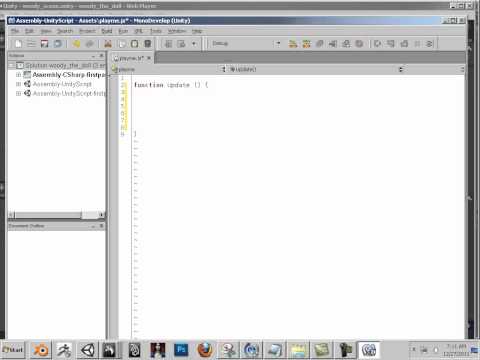Save the current file using the toolbar
This screenshot has width=480, height=360.
coord(44,44)
